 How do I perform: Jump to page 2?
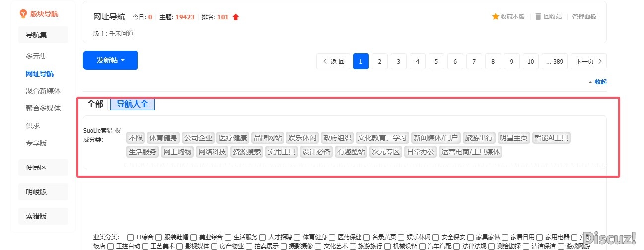(x=380, y=61)
